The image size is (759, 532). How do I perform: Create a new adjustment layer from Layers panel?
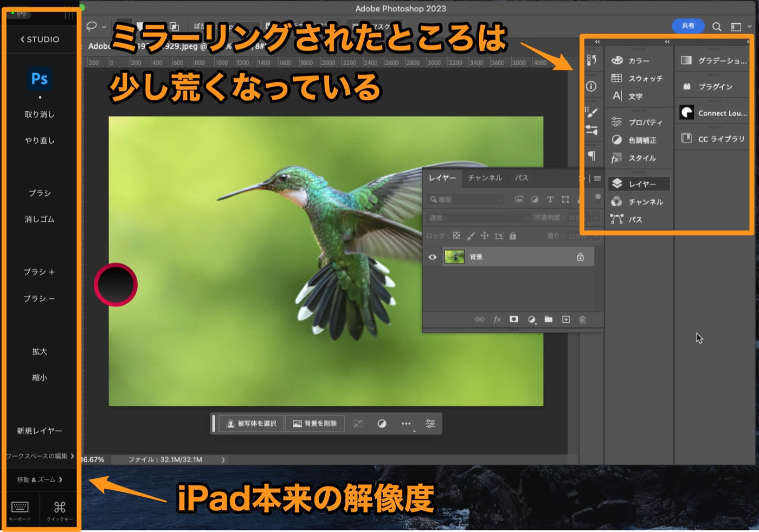click(531, 319)
